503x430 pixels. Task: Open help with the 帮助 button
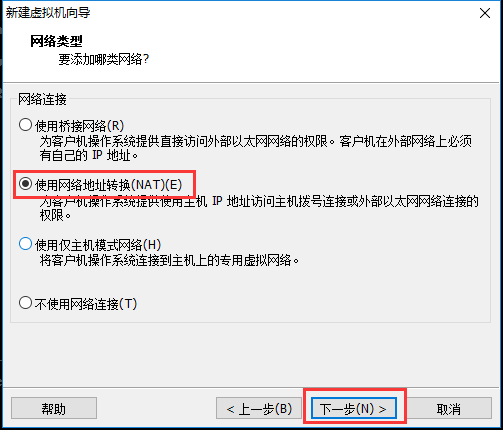point(54,408)
